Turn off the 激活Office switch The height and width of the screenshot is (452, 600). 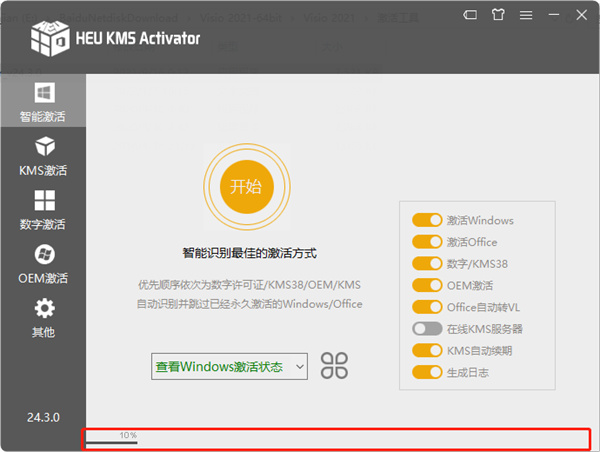[427, 242]
